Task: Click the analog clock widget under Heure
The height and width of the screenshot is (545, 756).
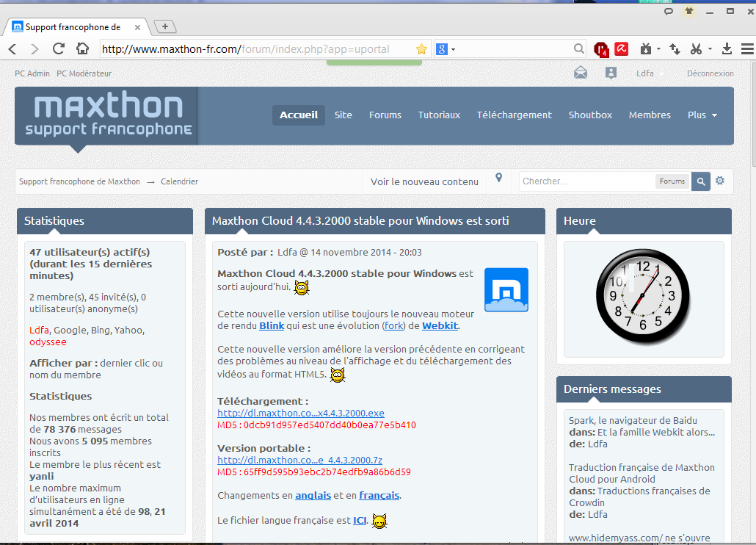Action: pyautogui.click(x=643, y=296)
